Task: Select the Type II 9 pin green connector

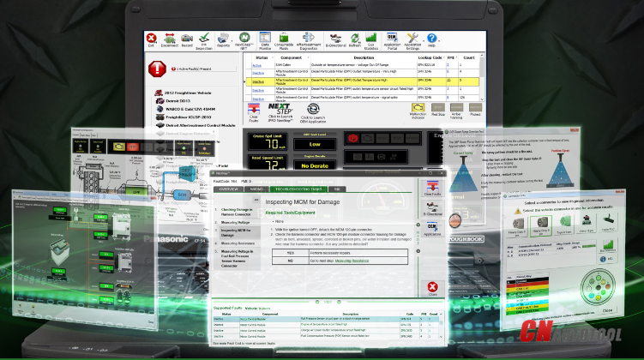Action: [x=565, y=225]
